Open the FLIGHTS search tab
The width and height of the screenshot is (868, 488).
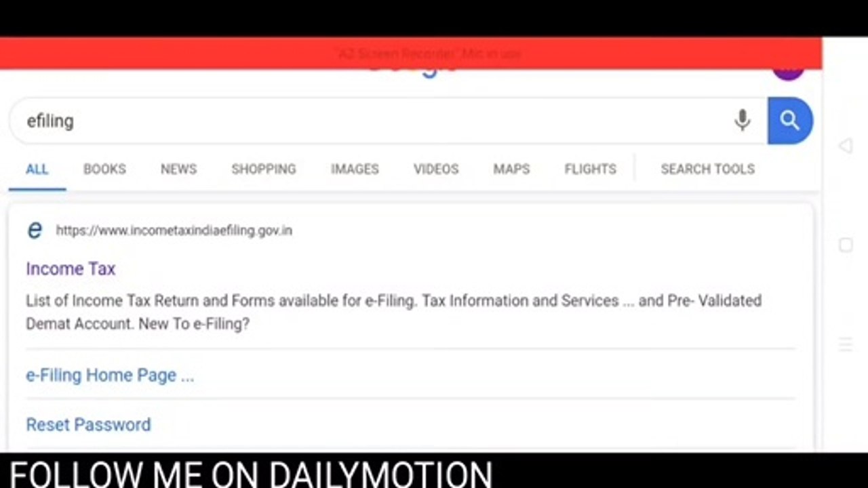pyautogui.click(x=590, y=169)
